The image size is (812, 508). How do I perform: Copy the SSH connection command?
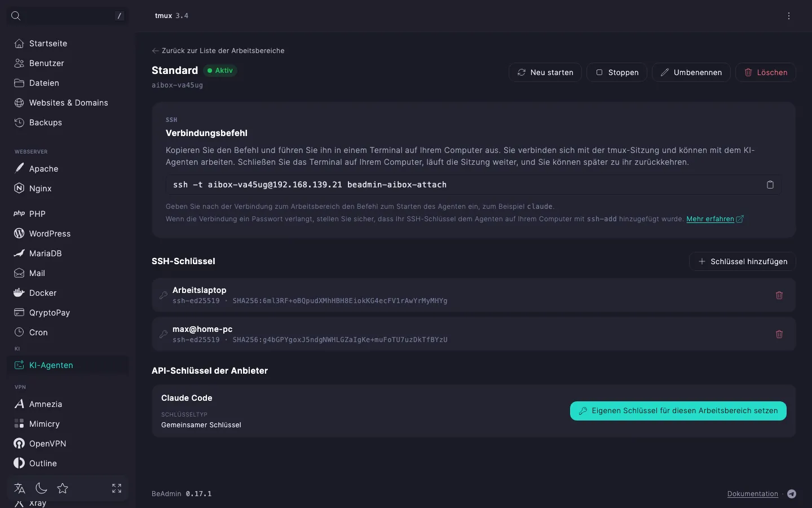[770, 185]
